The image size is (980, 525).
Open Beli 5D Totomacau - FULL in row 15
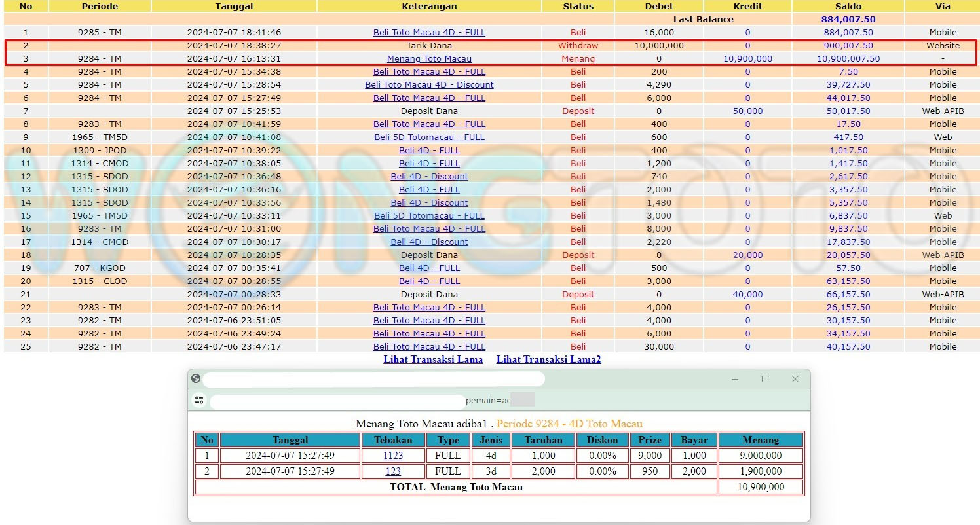pos(429,215)
